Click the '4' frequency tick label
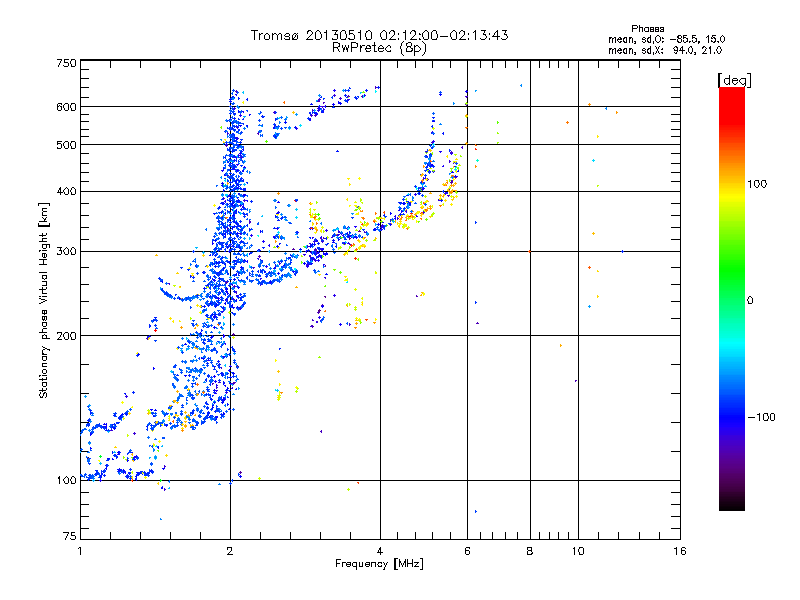This screenshot has width=800, height=600. click(x=380, y=551)
